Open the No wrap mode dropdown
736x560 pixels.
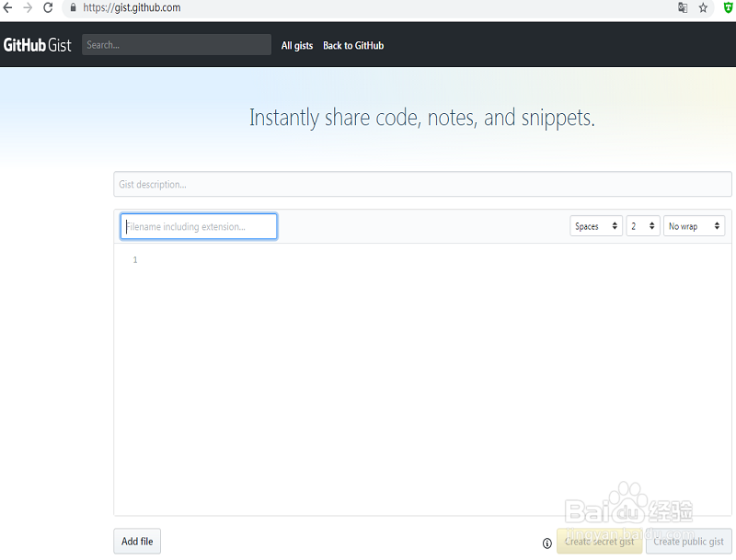pyautogui.click(x=695, y=226)
